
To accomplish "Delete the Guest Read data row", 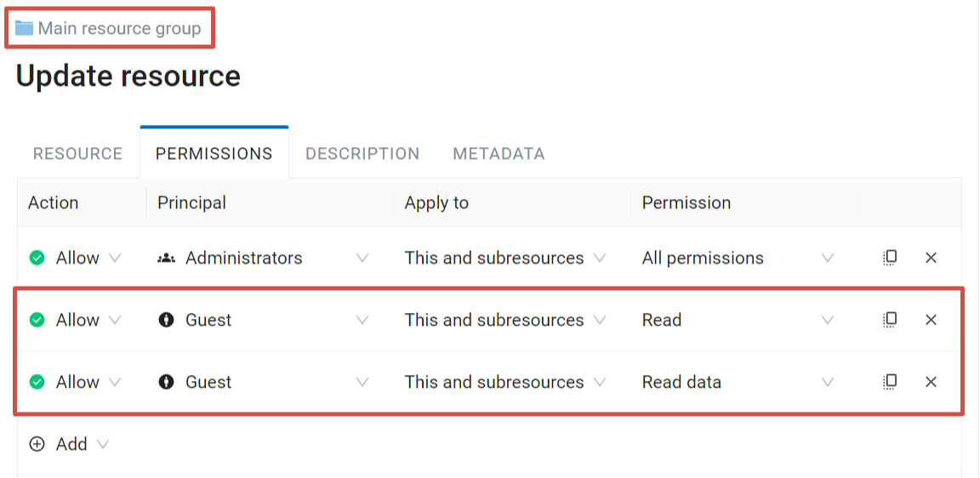I will point(931,382).
